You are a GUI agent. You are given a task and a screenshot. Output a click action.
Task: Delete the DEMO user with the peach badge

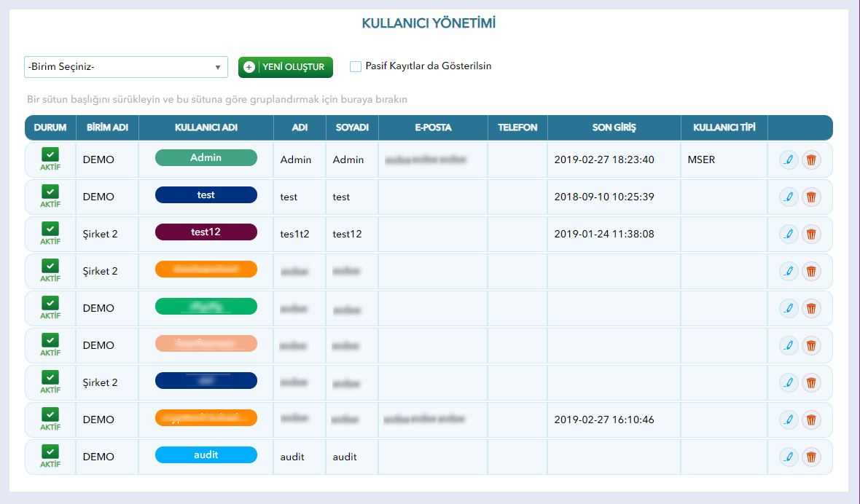(x=811, y=346)
